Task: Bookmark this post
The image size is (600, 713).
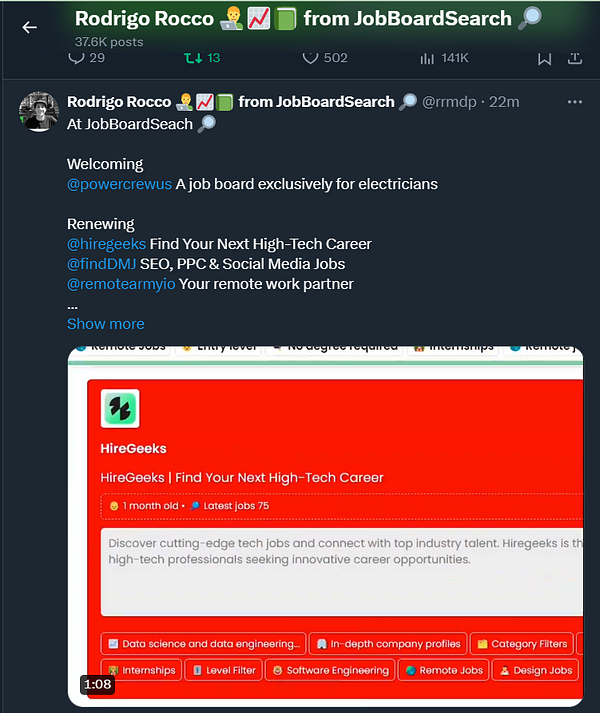Action: (x=545, y=59)
